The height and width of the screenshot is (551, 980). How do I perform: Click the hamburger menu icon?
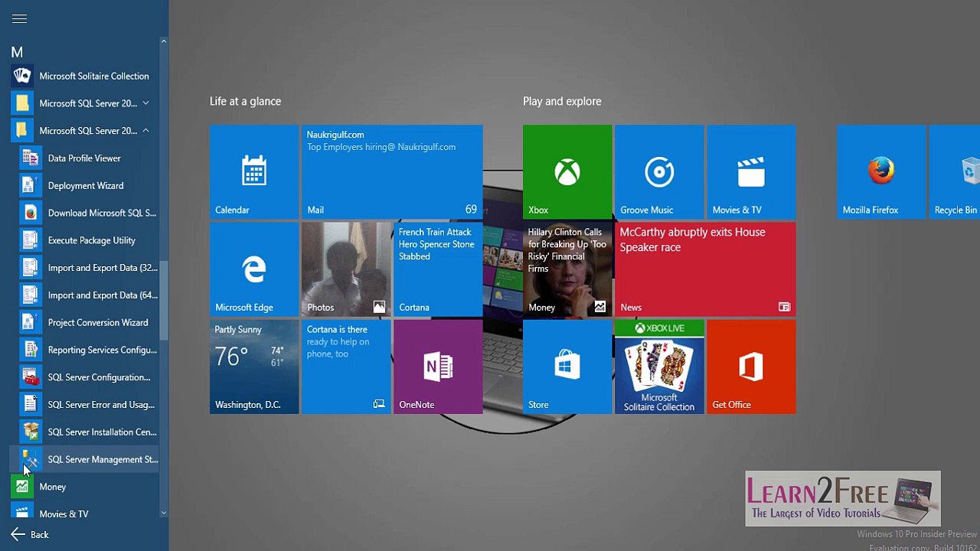pos(19,19)
